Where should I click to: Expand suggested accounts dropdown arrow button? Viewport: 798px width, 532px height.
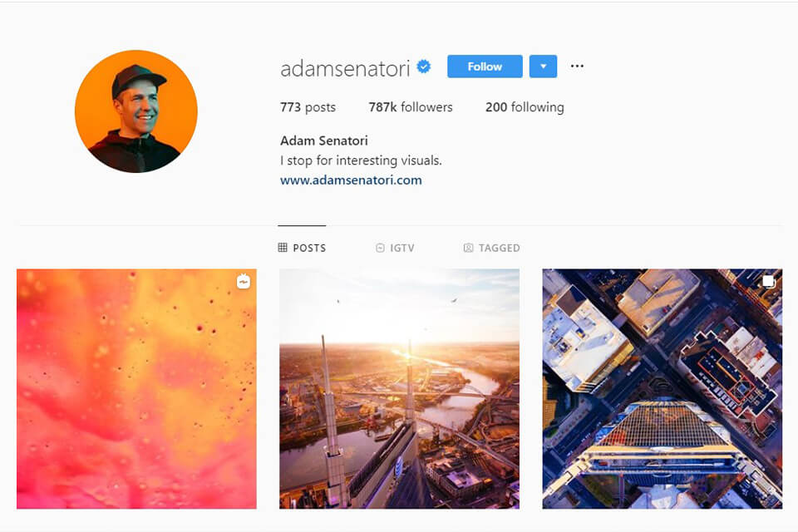click(543, 66)
